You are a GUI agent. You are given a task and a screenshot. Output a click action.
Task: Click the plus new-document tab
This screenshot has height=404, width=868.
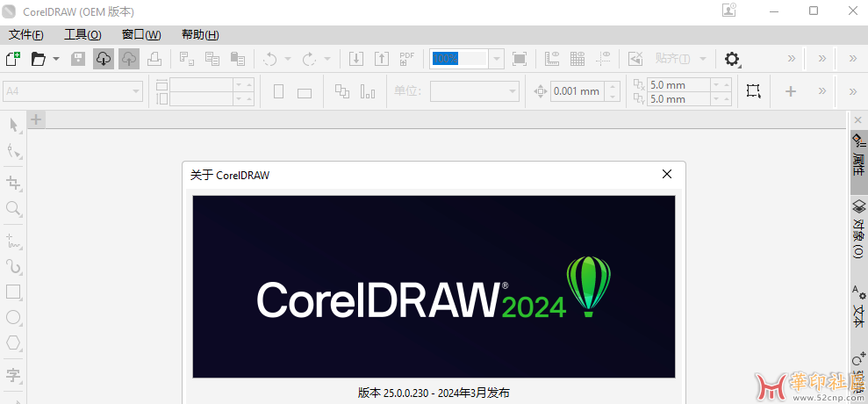pos(36,119)
